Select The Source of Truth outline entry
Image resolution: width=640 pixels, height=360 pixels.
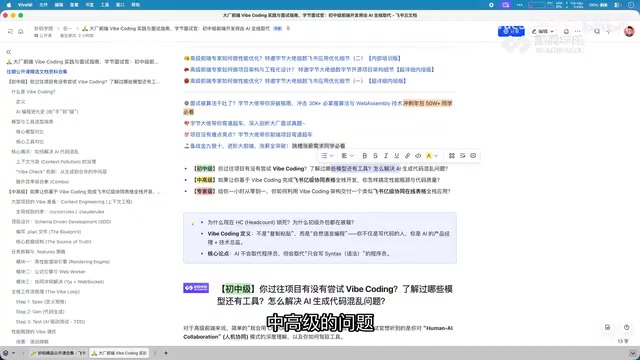coord(53,242)
